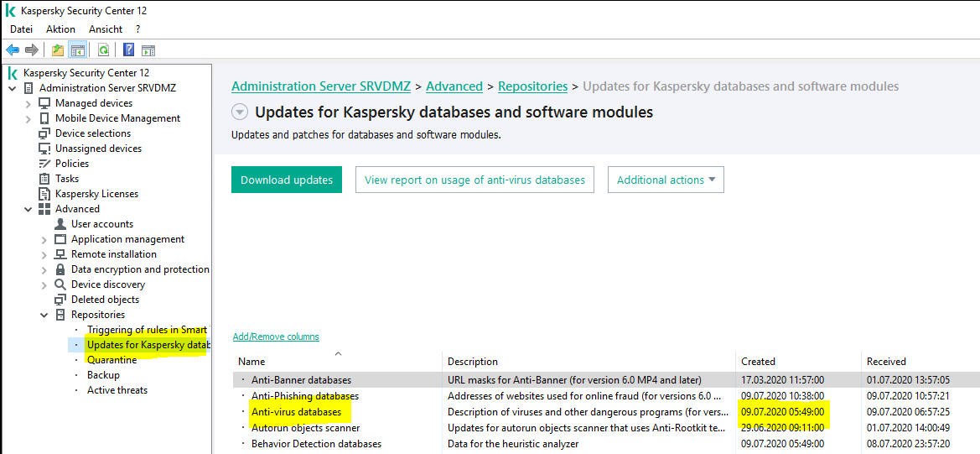Select the Administration Server SRVDMZ server icon
Screen dimensions: 980x454
[x=29, y=88]
